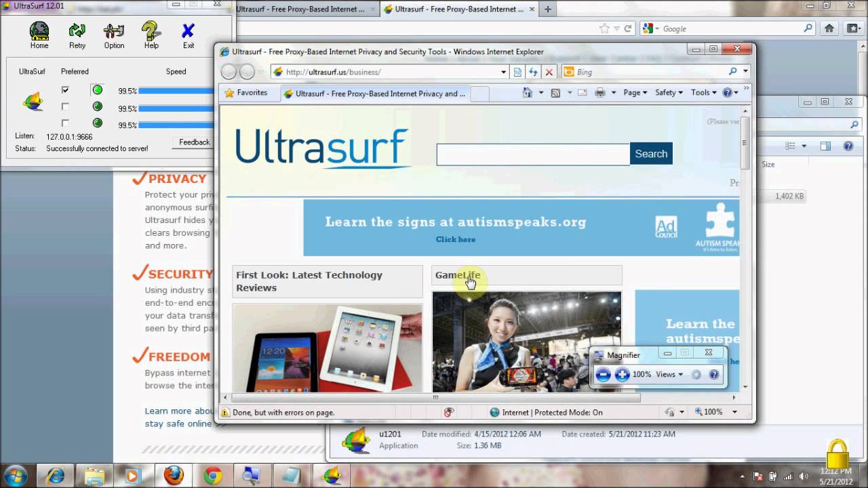Image resolution: width=868 pixels, height=488 pixels.
Task: Click the IE Print icon
Action: [599, 93]
